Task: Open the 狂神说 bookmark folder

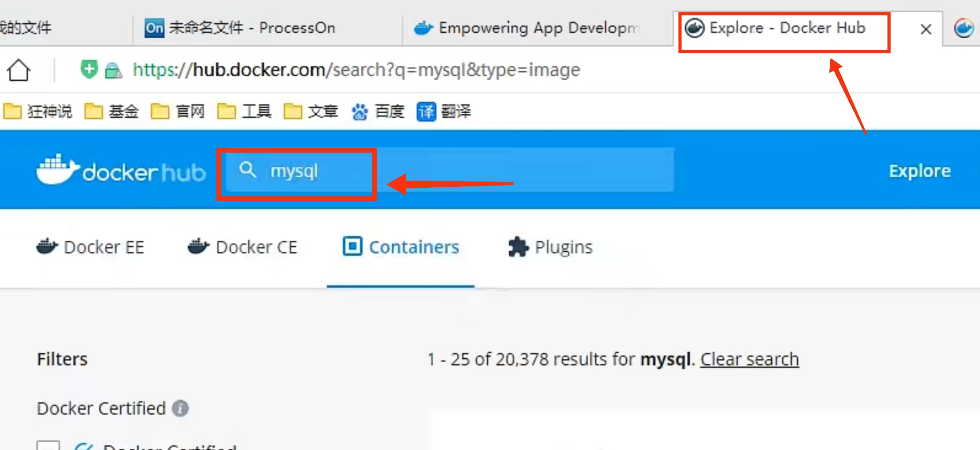Action: coord(38,111)
